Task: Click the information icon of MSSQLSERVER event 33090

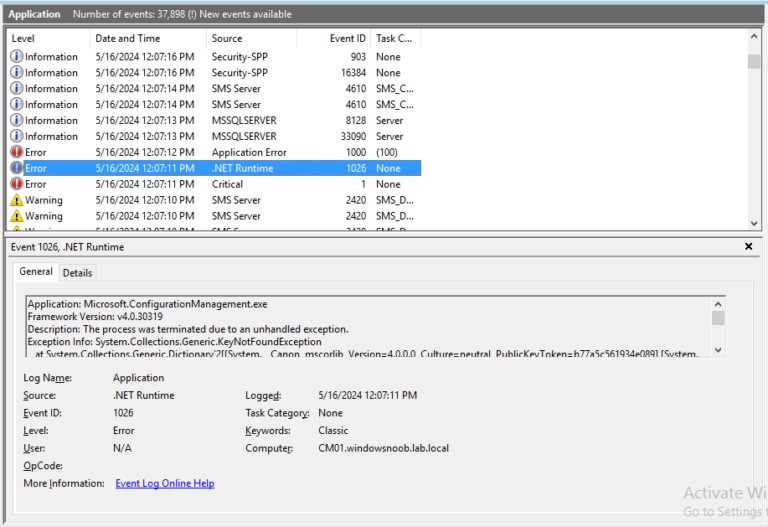Action: click(16, 136)
